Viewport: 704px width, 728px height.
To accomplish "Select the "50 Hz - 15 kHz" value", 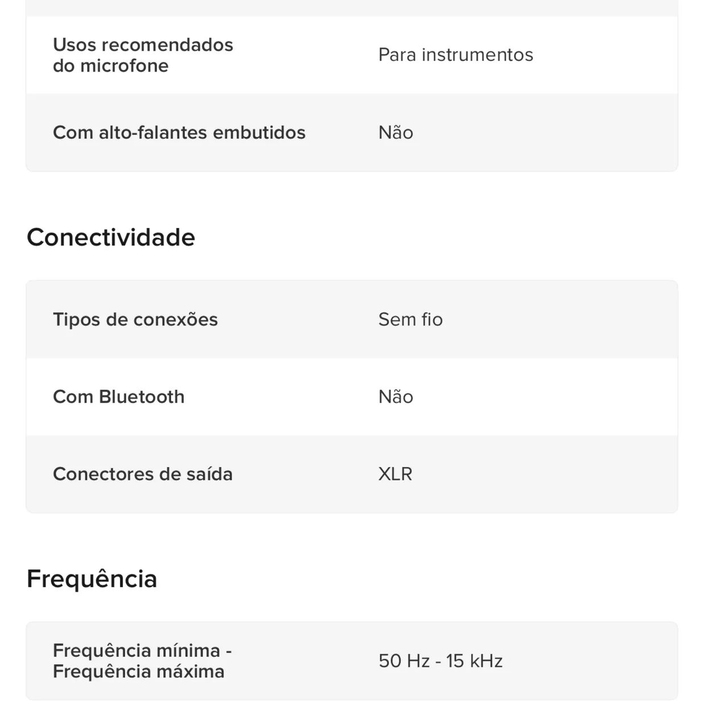I will pyautogui.click(x=441, y=661).
